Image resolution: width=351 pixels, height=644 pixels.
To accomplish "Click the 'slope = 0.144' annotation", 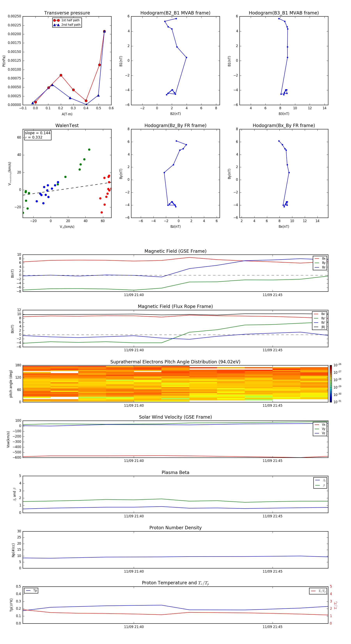I will pyautogui.click(x=37, y=133).
